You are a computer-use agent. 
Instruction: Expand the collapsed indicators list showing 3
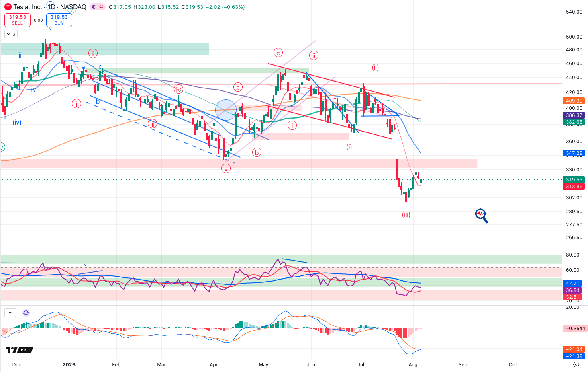click(11, 34)
